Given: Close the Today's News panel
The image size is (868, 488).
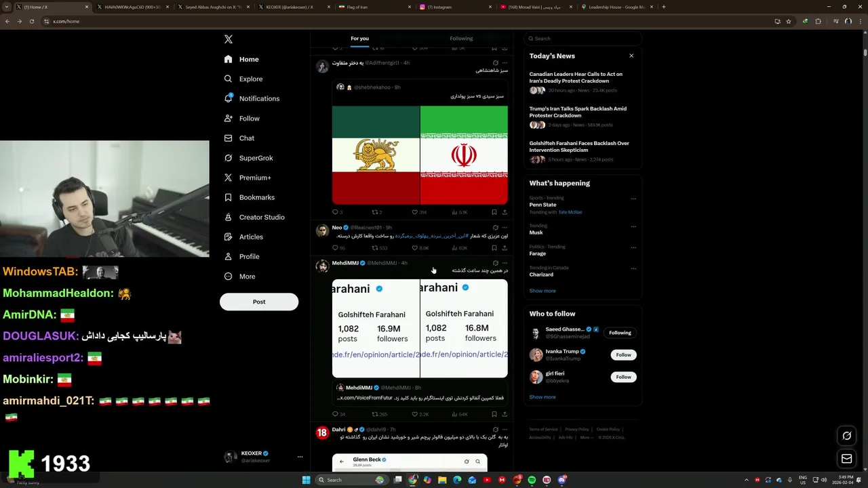Looking at the screenshot, I should [631, 56].
